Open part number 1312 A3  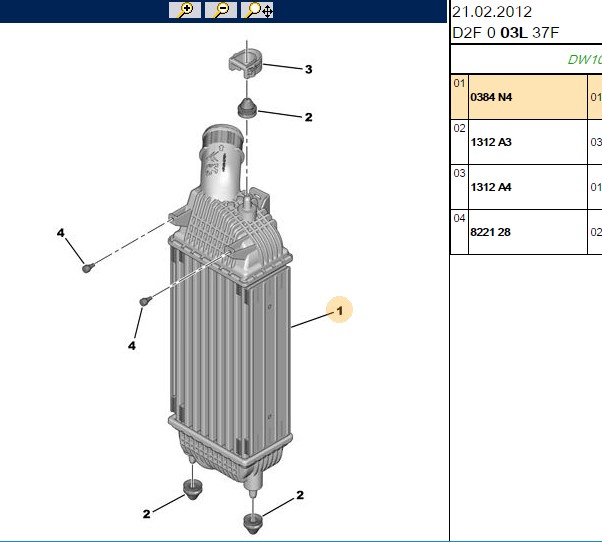coord(491,142)
